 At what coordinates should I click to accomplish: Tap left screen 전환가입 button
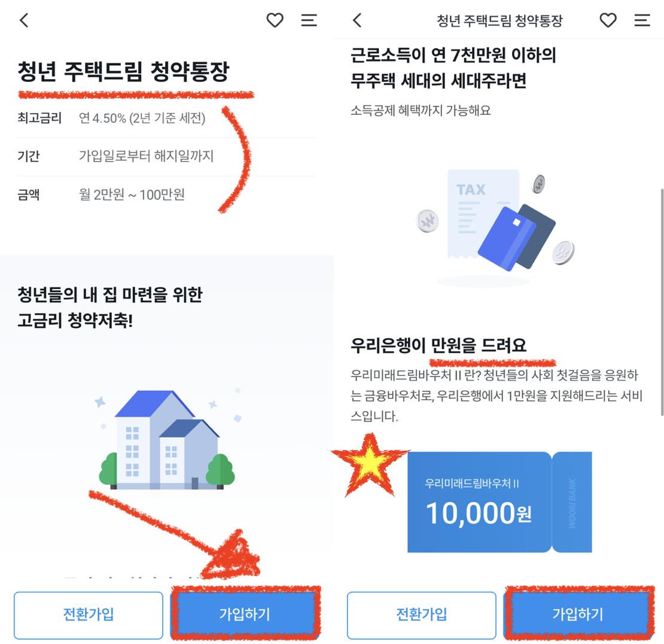coord(89,615)
